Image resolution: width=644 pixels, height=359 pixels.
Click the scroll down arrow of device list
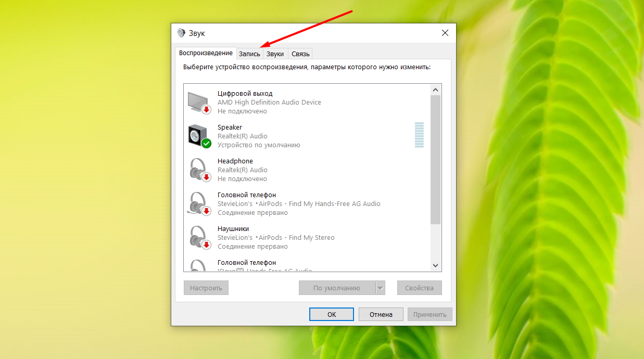click(x=436, y=265)
